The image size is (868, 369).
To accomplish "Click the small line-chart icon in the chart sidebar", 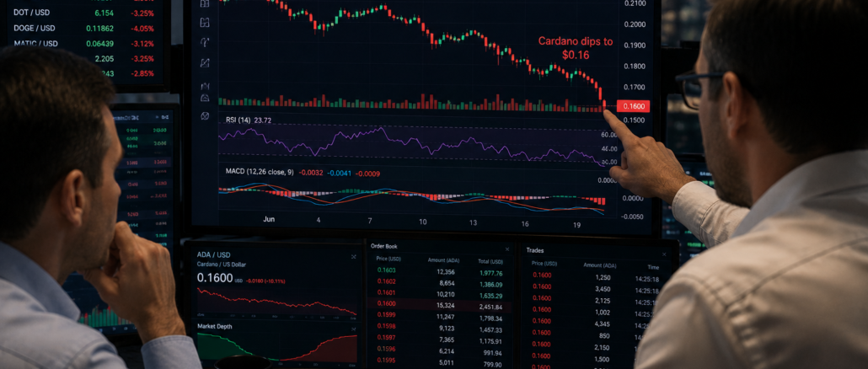I will [205, 86].
